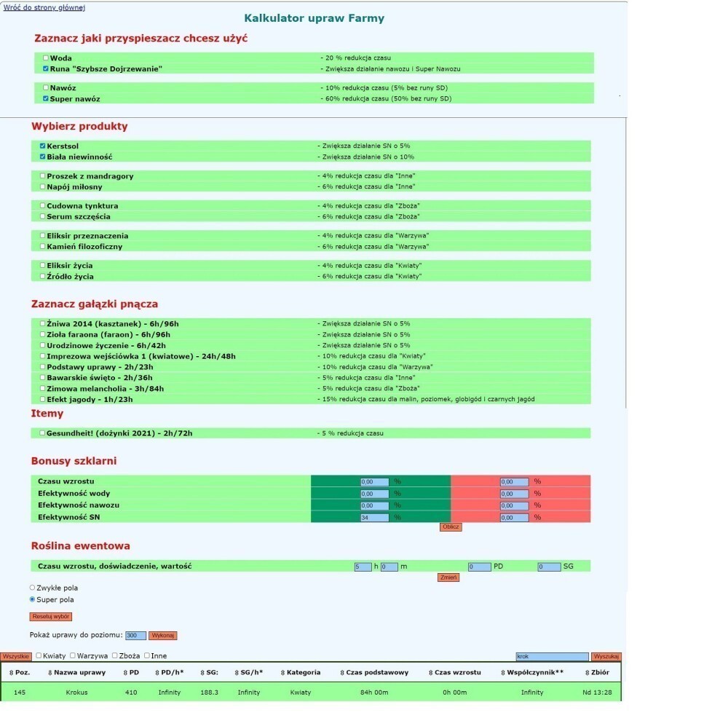728x726 pixels.
Task: Click the Wyszukaj search button
Action: (606, 656)
